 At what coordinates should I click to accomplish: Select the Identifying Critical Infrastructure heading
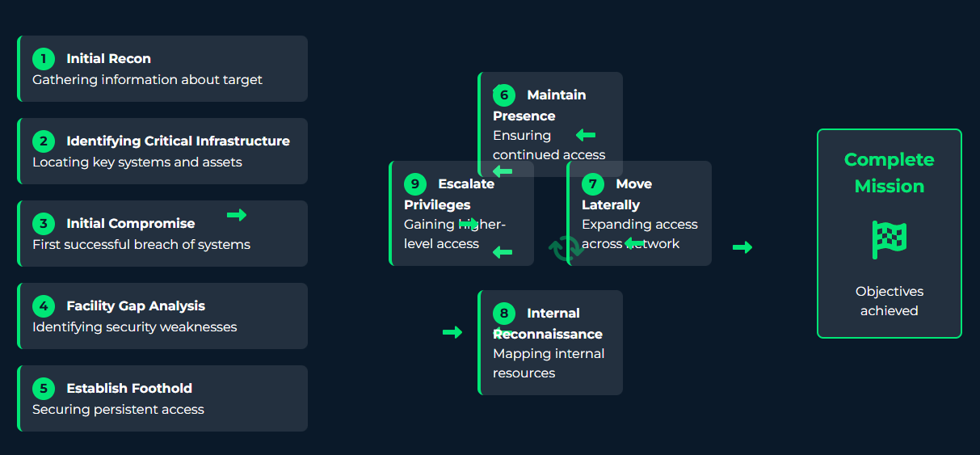point(178,141)
